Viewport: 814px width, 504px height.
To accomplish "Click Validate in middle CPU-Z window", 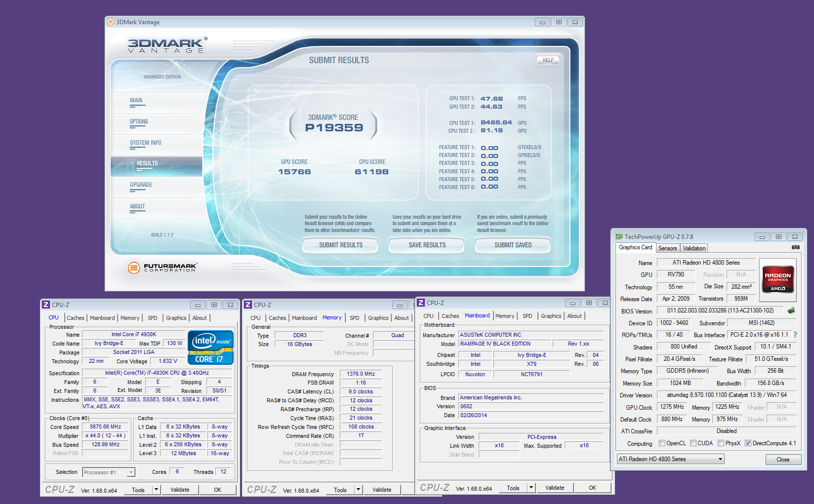I will 382,490.
